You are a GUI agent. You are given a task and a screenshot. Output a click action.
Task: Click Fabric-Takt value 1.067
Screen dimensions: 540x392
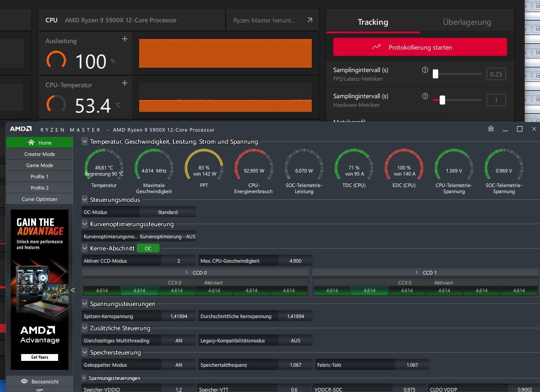[x=412, y=365]
